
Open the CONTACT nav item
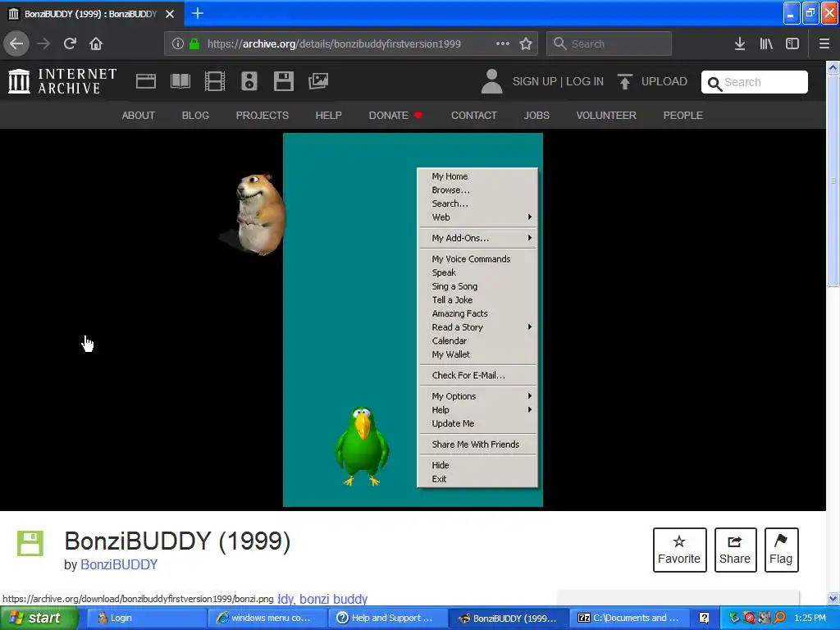point(473,115)
